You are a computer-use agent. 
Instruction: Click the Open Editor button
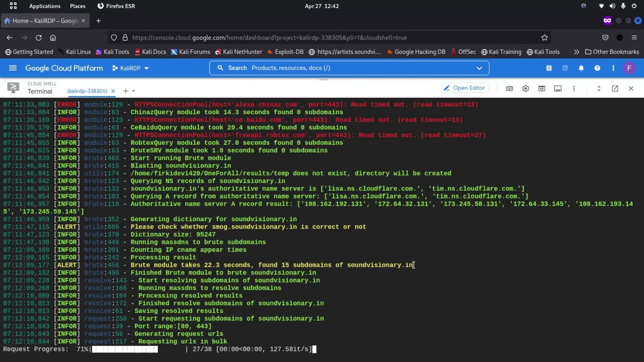(464, 88)
